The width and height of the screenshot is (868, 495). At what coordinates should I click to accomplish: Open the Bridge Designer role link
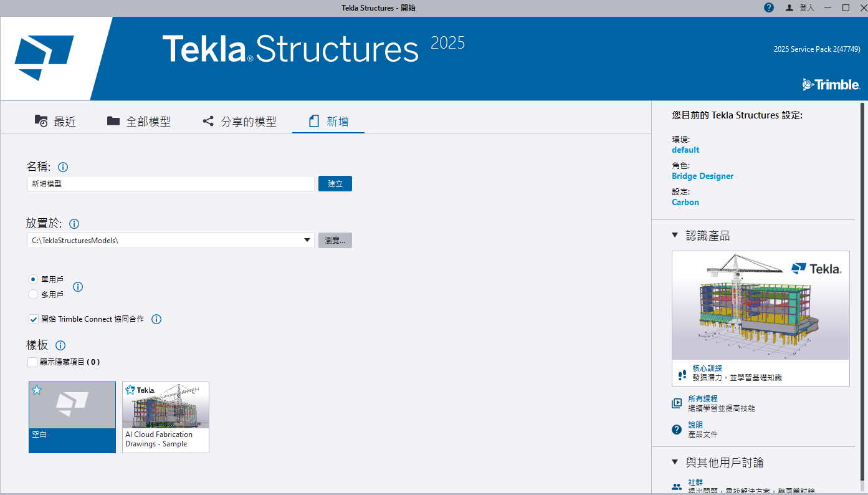(702, 176)
